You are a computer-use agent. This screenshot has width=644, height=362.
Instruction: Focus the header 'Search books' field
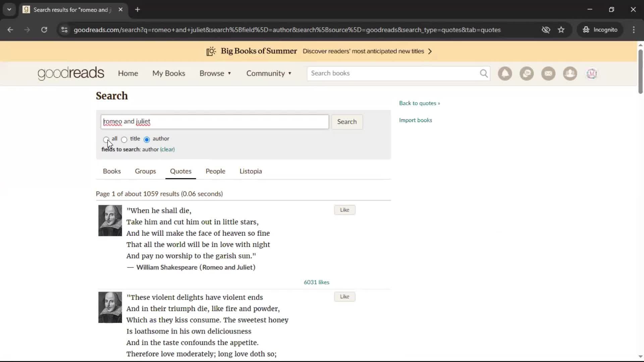coord(393,73)
